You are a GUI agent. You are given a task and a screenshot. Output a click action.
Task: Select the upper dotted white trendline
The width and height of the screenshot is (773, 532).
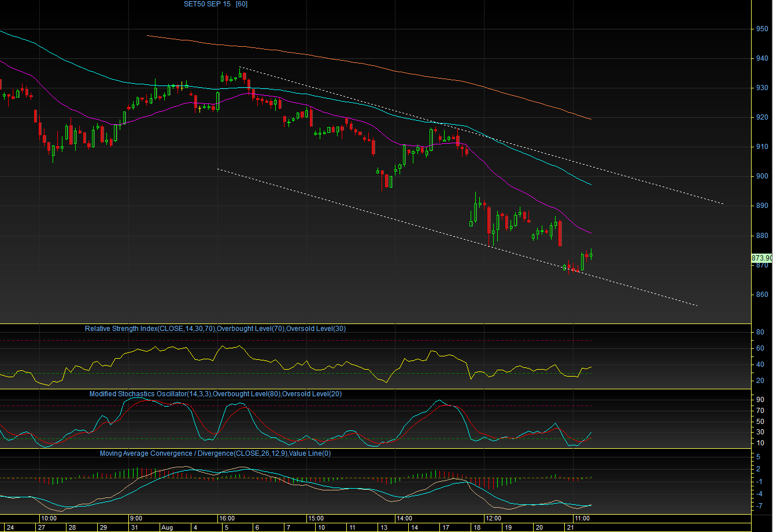point(482,136)
